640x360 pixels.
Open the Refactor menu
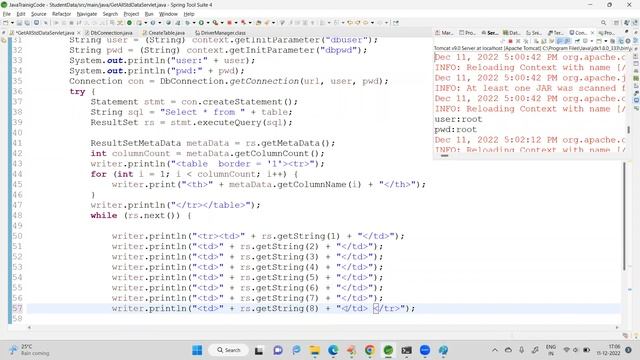coord(62,14)
